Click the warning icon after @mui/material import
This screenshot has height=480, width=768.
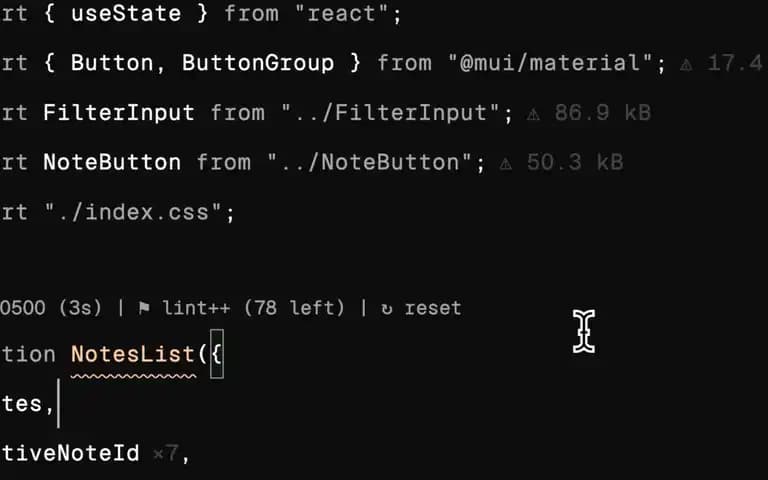[x=686, y=64]
